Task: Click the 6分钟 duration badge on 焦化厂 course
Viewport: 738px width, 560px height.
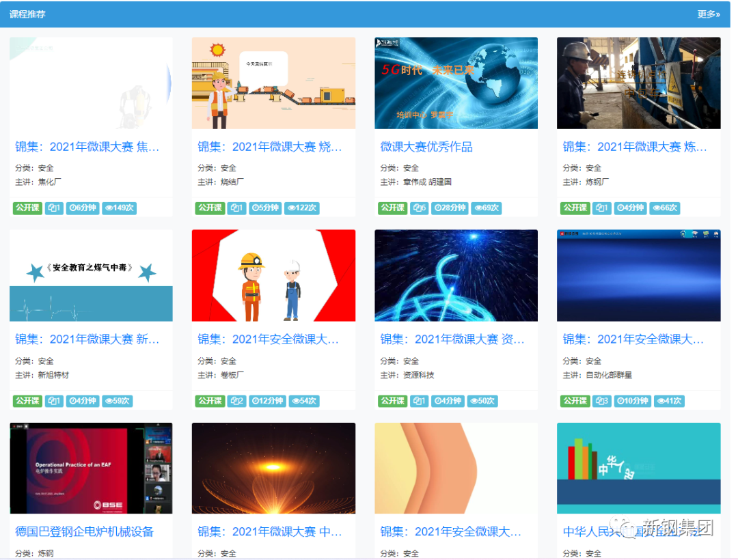Action: pos(83,208)
